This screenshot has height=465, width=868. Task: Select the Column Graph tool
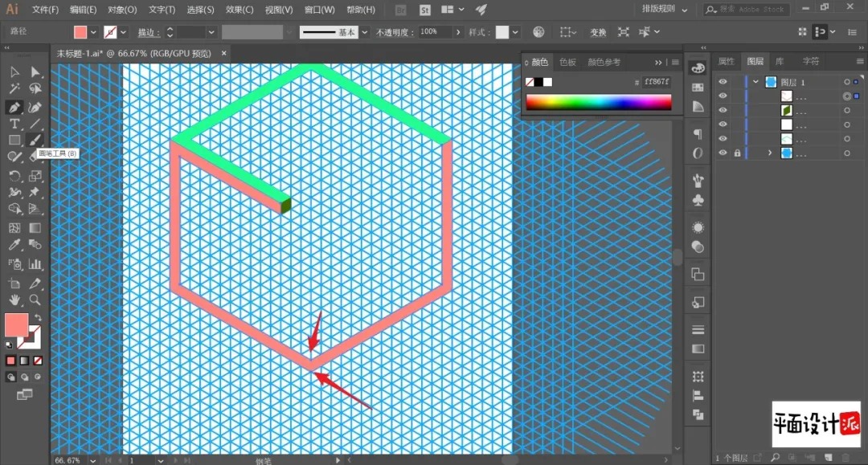[x=35, y=264]
